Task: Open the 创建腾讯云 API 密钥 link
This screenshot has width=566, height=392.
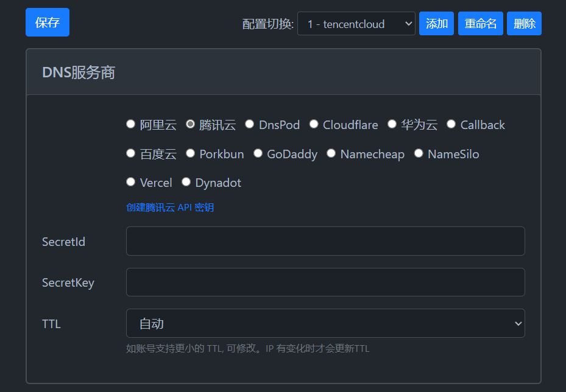Action: click(x=170, y=208)
